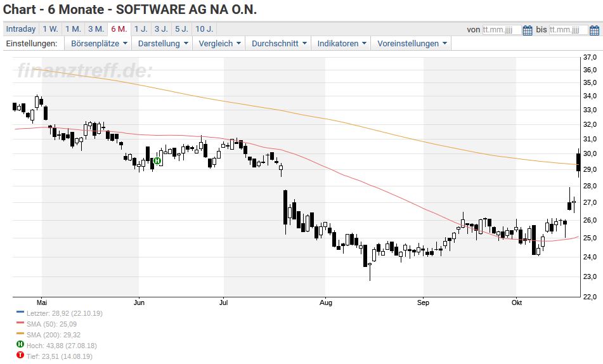Open the calendar picker for 'bis' date
This screenshot has height=364, width=603.
tap(594, 30)
